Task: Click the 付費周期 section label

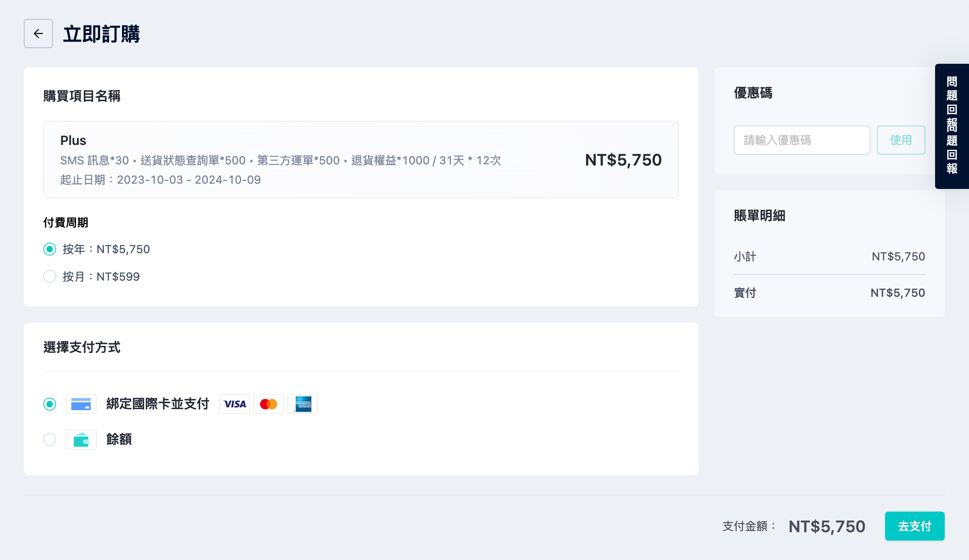Action: tap(65, 222)
